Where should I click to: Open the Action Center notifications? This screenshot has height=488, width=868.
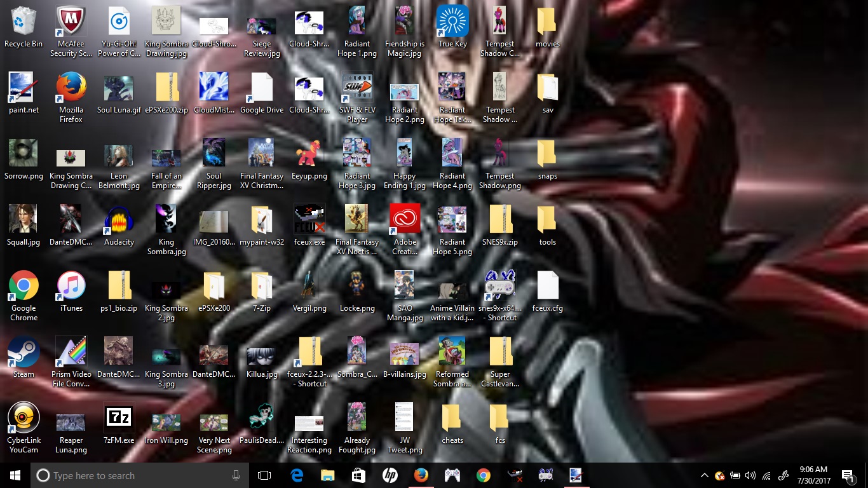[x=847, y=475]
